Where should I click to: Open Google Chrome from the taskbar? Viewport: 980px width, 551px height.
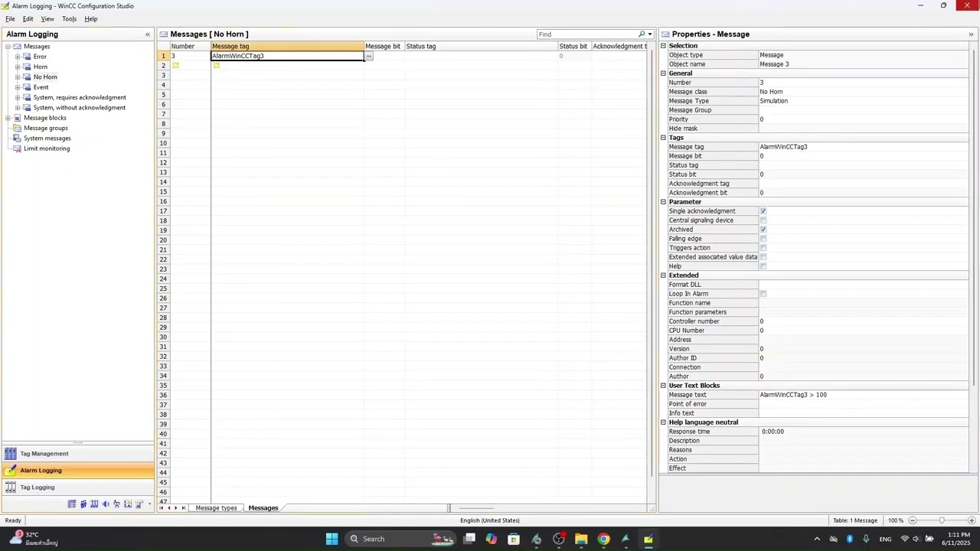pyautogui.click(x=603, y=539)
